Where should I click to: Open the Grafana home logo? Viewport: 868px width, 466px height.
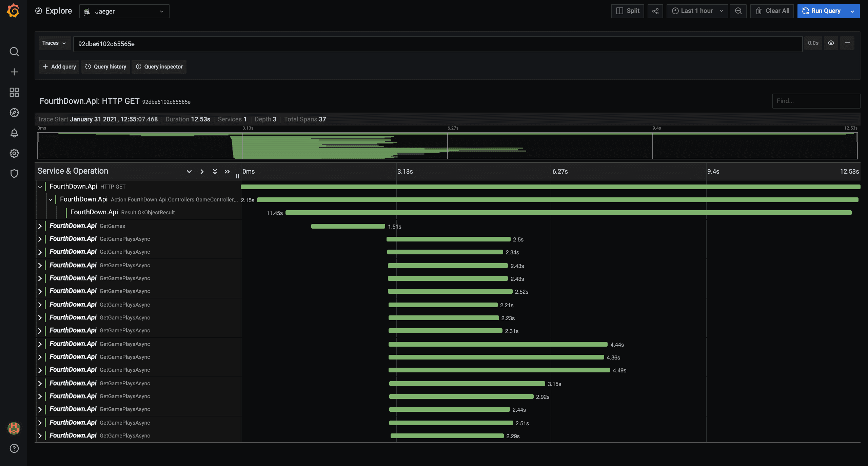coord(13,11)
